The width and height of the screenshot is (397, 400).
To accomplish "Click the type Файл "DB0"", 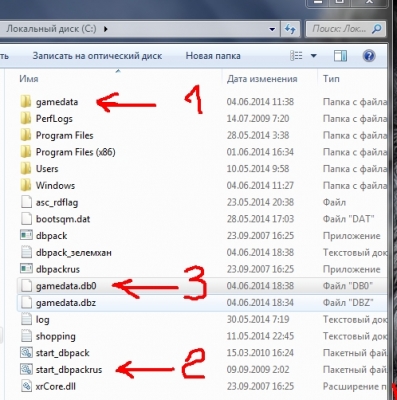I will (348, 286).
